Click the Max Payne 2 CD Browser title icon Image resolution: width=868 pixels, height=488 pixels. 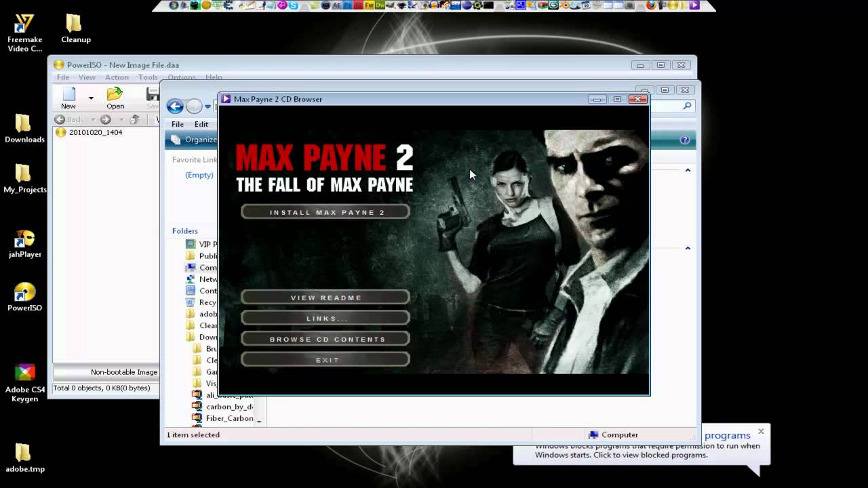coord(226,99)
